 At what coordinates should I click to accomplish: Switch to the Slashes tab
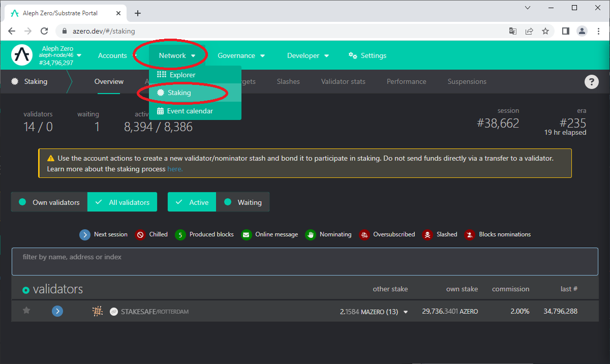pos(288,81)
